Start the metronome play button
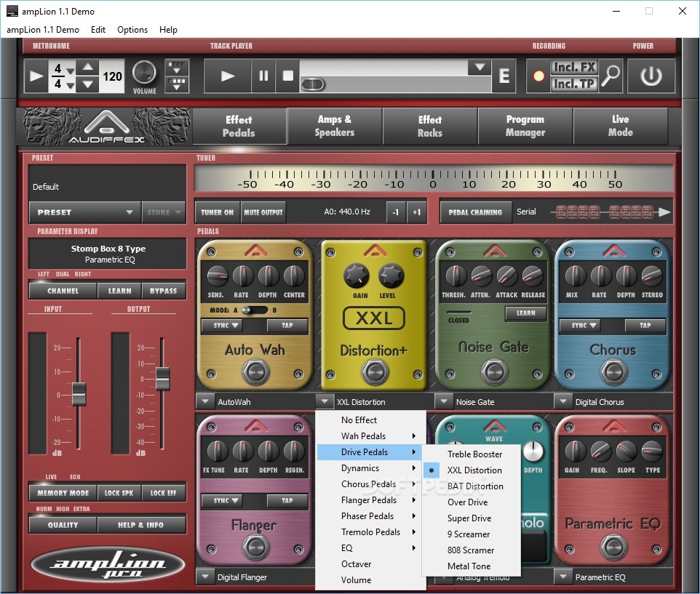 [x=36, y=76]
